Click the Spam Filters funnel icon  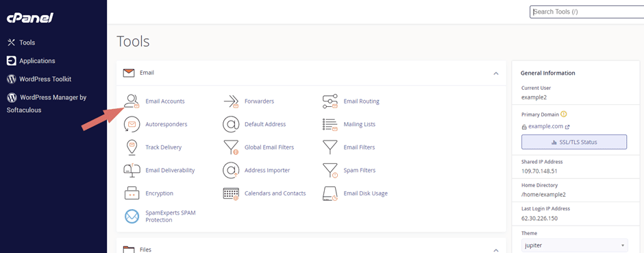point(330,171)
